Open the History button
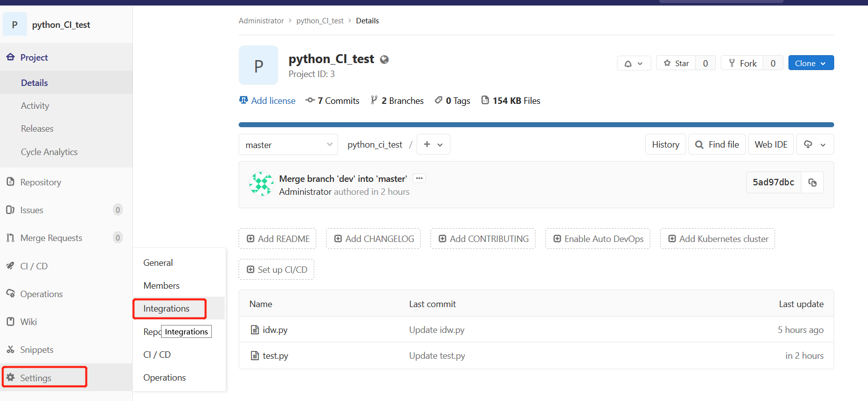868x401 pixels. click(666, 145)
